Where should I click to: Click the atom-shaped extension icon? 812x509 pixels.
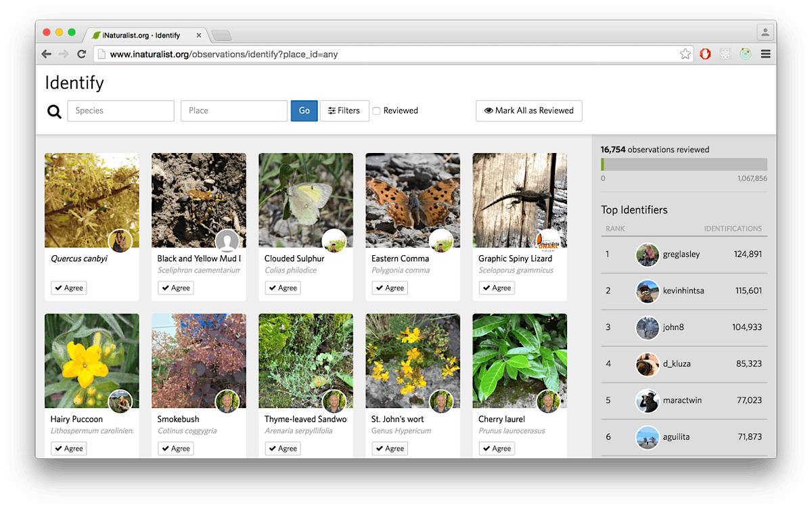pyautogui.click(x=725, y=53)
